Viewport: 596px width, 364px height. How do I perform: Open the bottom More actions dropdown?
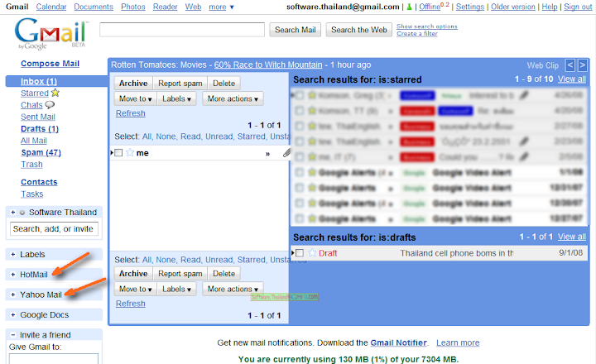tap(233, 290)
